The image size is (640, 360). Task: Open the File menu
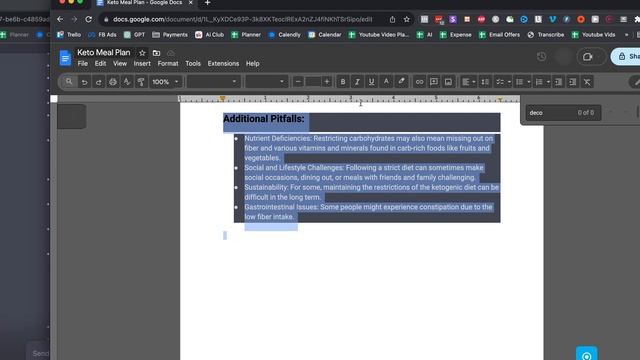[x=82, y=64]
